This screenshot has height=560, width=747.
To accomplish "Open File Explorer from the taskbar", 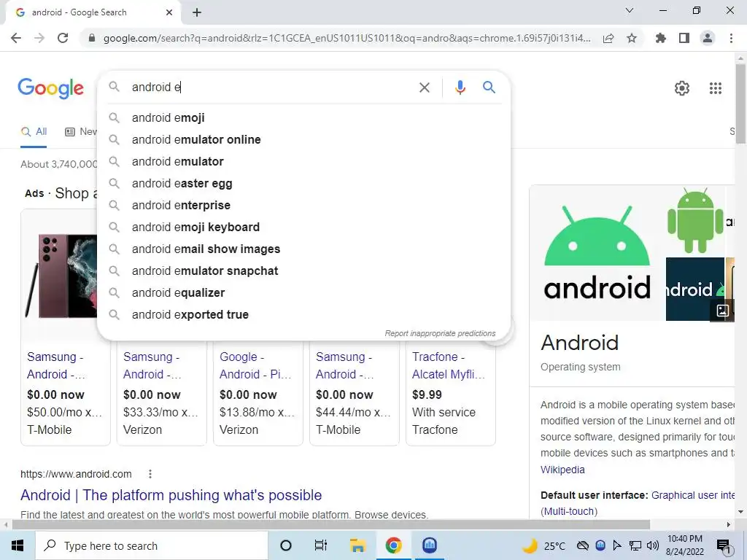I will coord(357,545).
